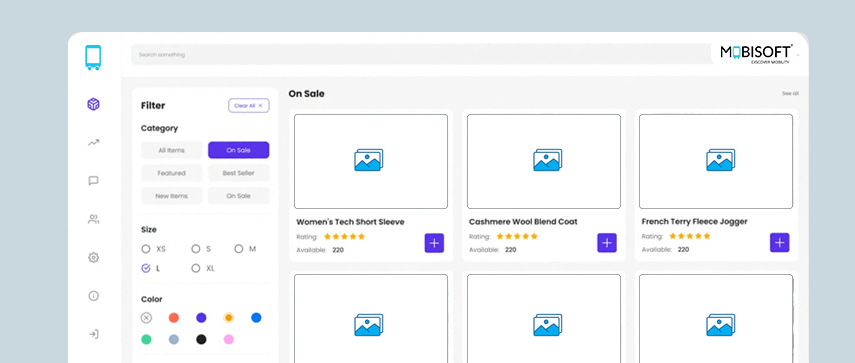Choose the selected orange color swatch
The height and width of the screenshot is (363, 855).
229,318
